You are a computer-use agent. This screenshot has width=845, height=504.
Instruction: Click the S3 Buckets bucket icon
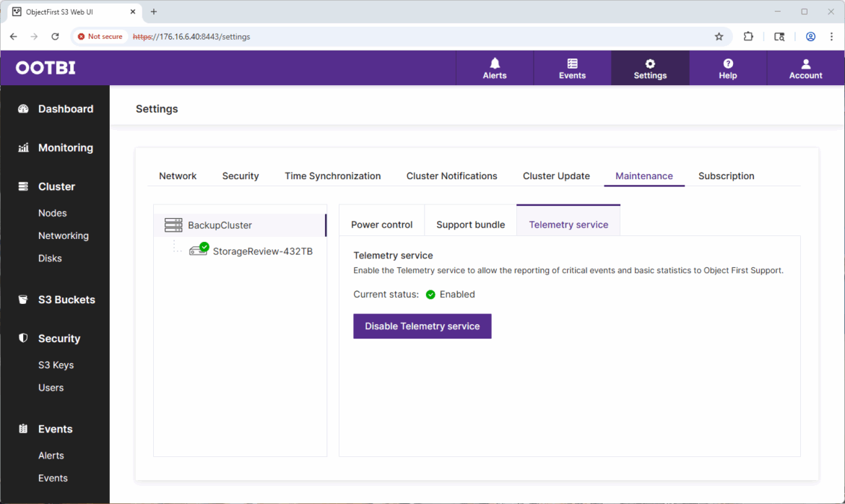click(23, 300)
